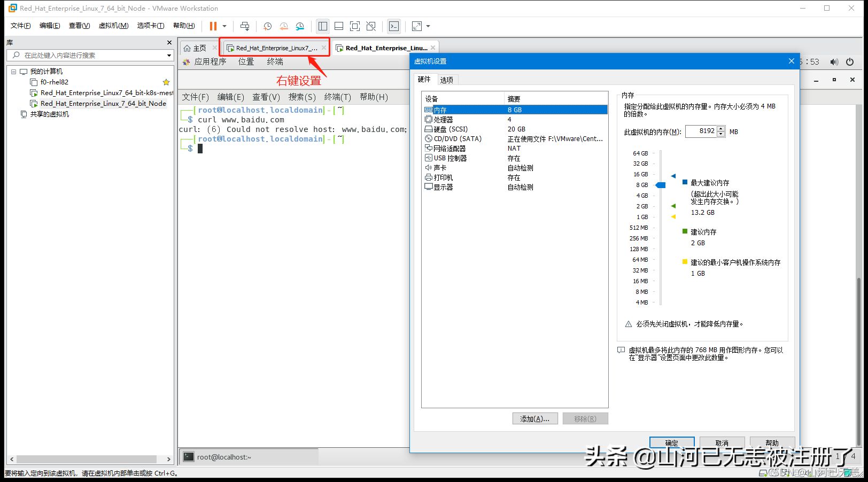Expand the library search dropdown arrow
This screenshot has width=868, height=482.
169,55
